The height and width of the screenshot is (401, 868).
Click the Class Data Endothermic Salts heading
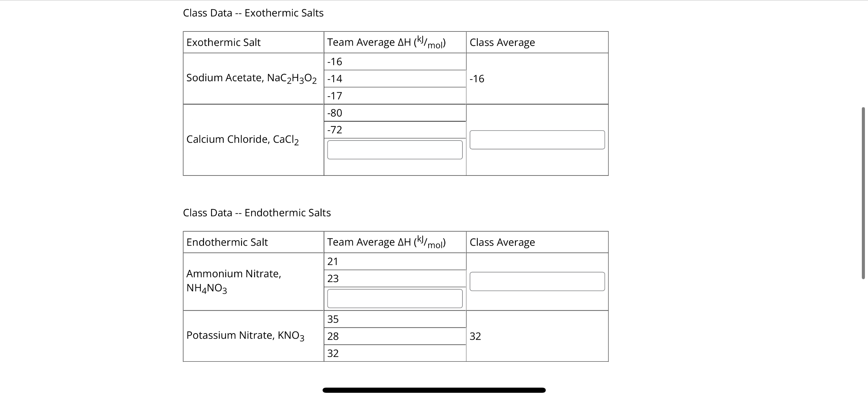tap(257, 212)
